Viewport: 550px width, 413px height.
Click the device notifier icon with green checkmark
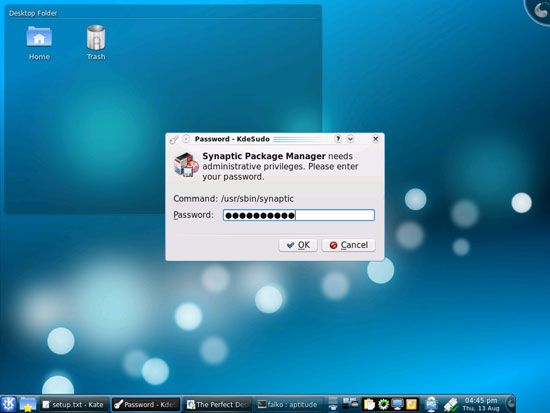point(451,405)
